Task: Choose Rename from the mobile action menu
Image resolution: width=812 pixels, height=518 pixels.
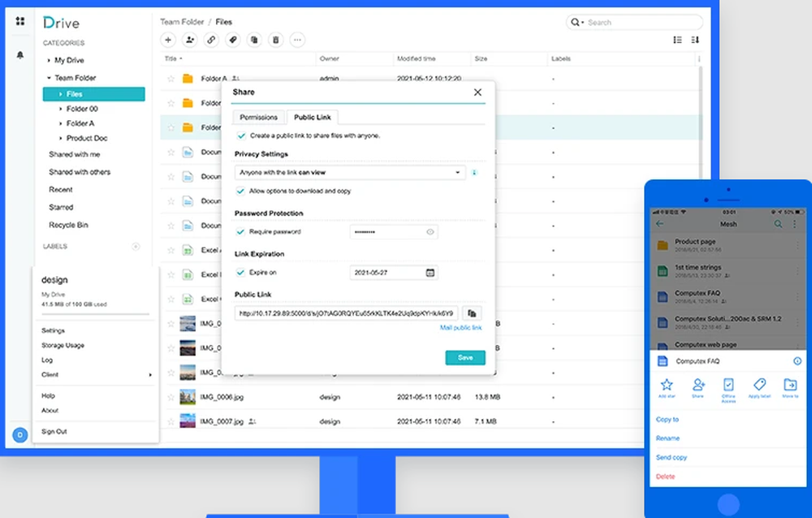Action: (666, 438)
